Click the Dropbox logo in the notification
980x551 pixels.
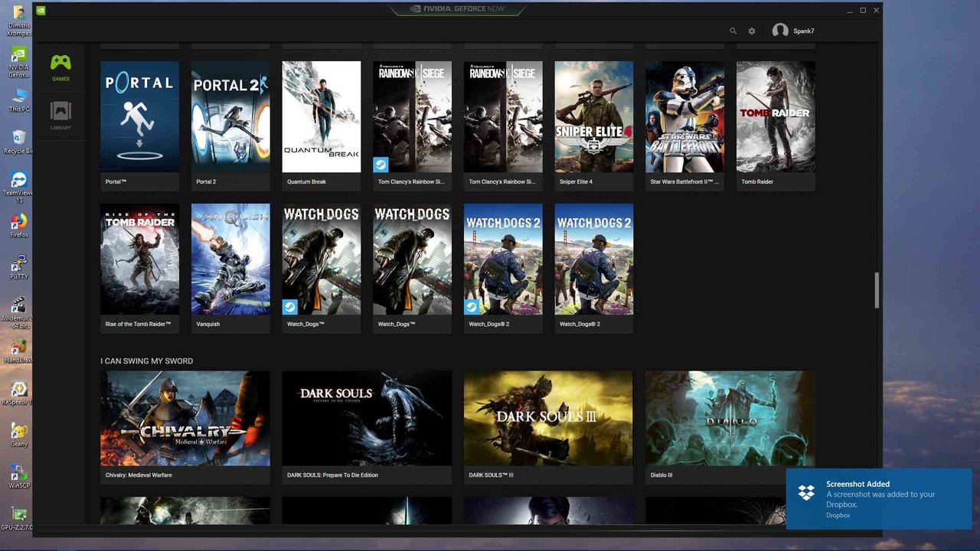[806, 492]
